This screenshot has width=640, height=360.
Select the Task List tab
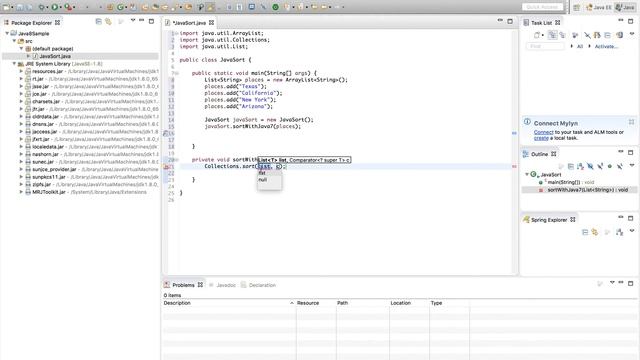coord(541,23)
